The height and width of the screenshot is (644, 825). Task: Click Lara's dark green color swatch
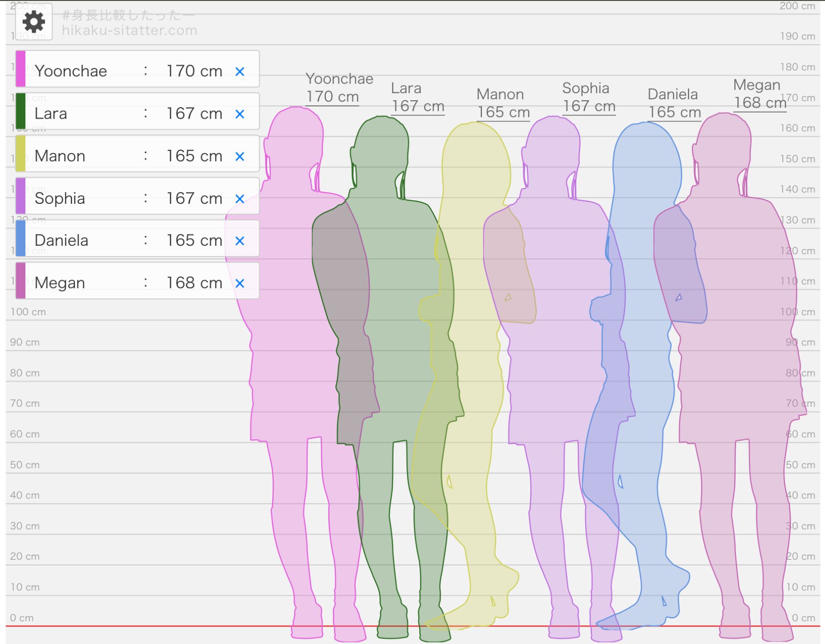[21, 111]
